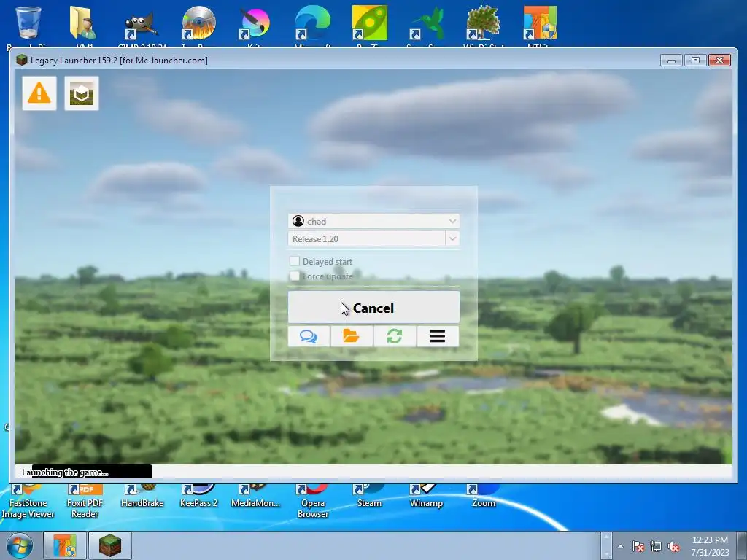Open the network tray icon

click(x=656, y=546)
